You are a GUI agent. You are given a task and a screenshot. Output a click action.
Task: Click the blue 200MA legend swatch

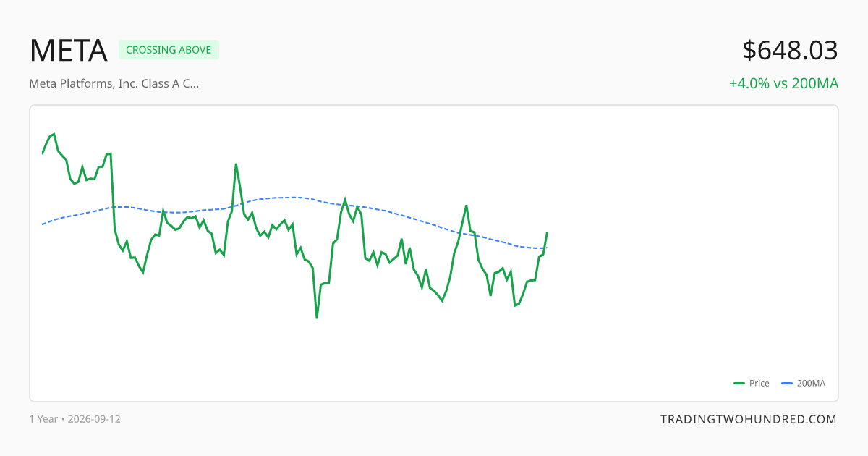(x=788, y=383)
